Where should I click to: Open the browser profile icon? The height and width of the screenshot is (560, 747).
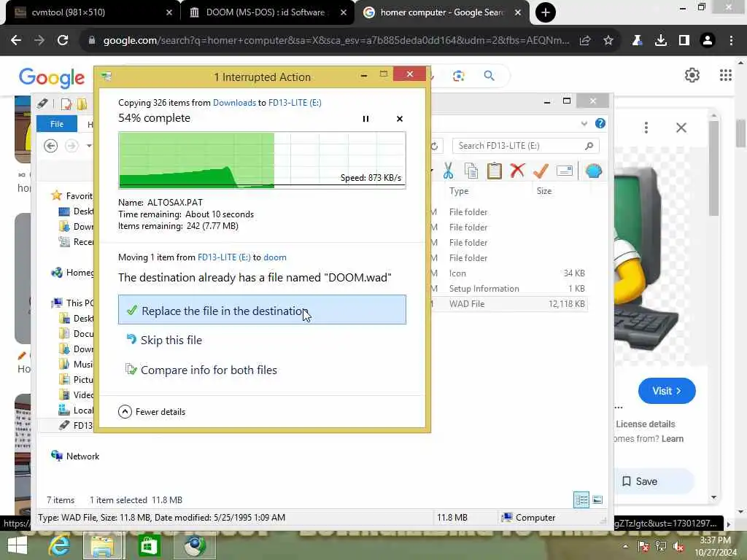point(708,41)
